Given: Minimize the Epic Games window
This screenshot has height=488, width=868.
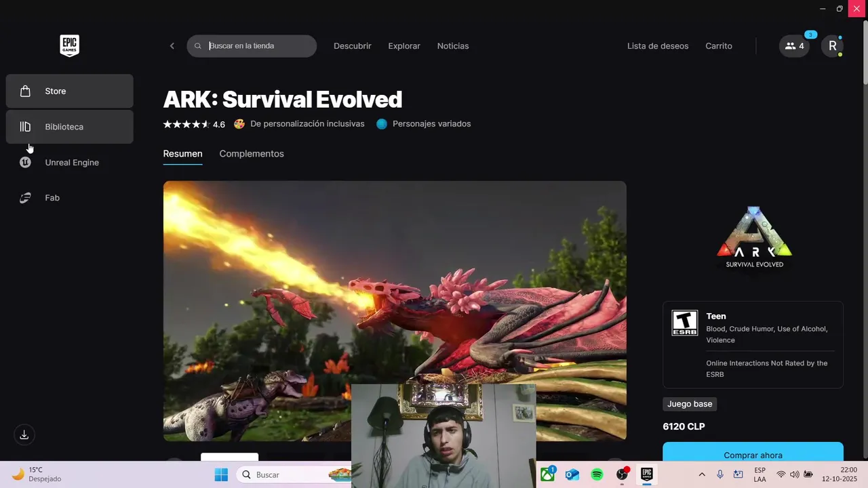Looking at the screenshot, I should click(x=823, y=8).
